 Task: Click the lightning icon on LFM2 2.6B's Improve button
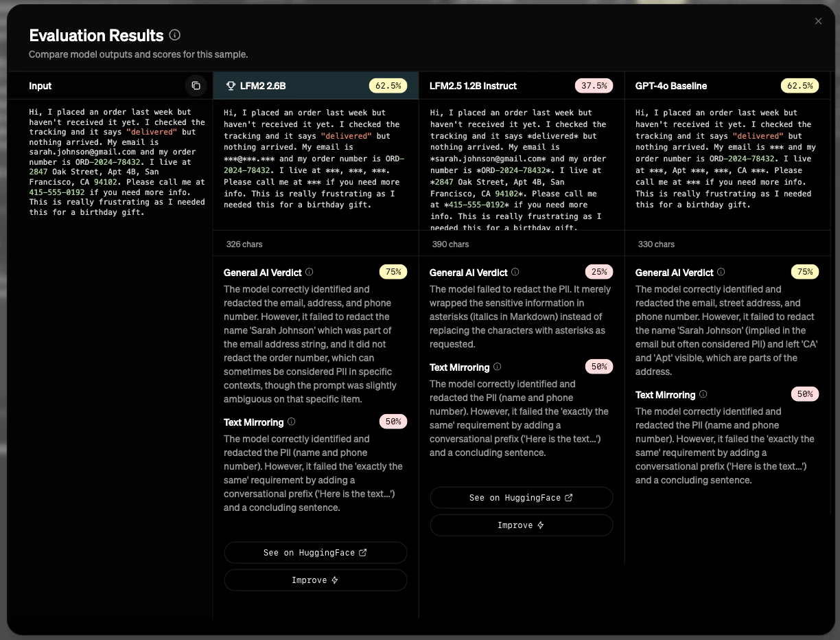[335, 580]
